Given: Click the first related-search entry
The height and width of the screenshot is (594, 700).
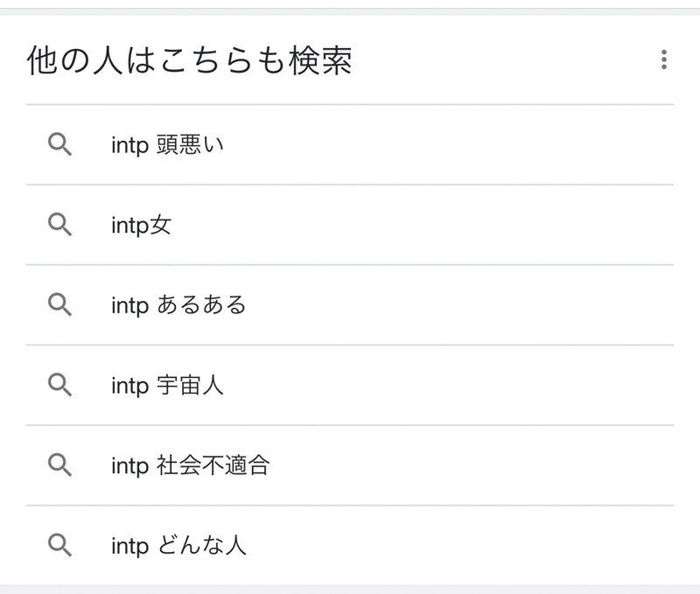Looking at the screenshot, I should pyautogui.click(x=350, y=145).
